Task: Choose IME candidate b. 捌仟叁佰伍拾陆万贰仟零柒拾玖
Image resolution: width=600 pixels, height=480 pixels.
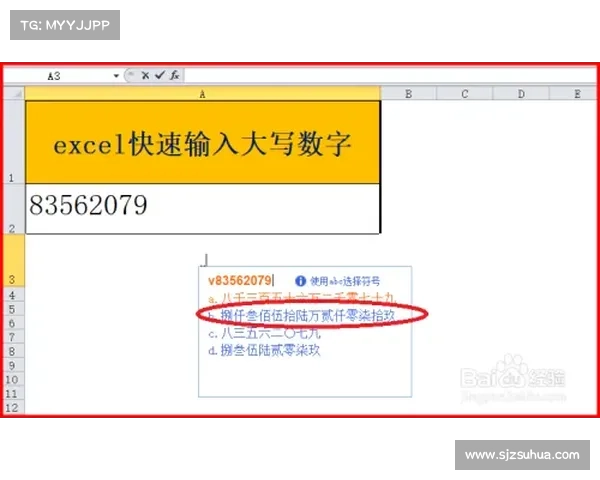Action: click(x=302, y=315)
